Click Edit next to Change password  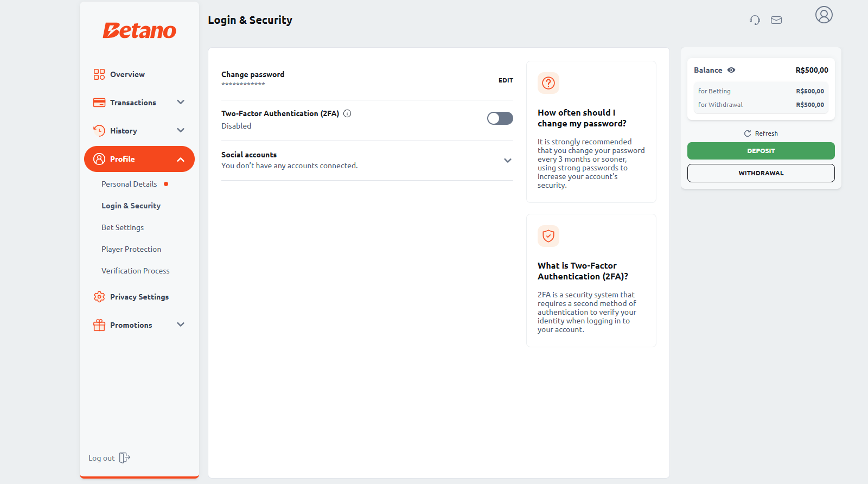tap(506, 80)
